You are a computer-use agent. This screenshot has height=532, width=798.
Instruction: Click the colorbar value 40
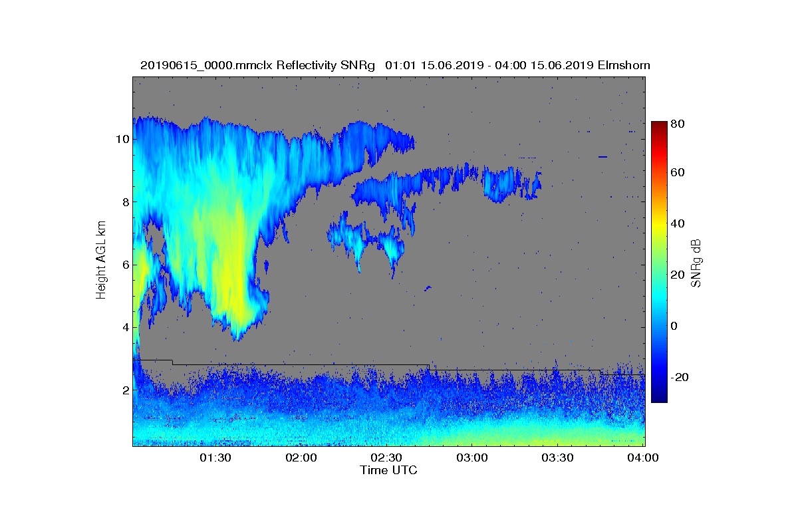coord(678,223)
